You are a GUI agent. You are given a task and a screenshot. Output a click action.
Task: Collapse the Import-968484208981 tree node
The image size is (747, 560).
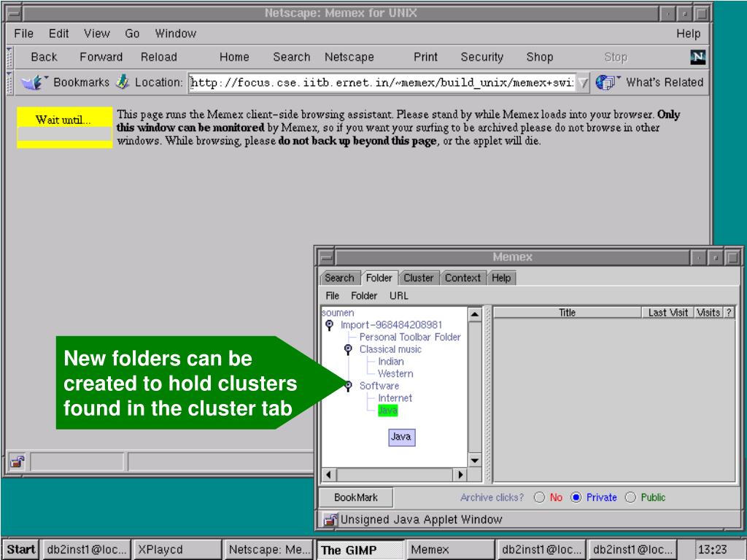tap(329, 325)
